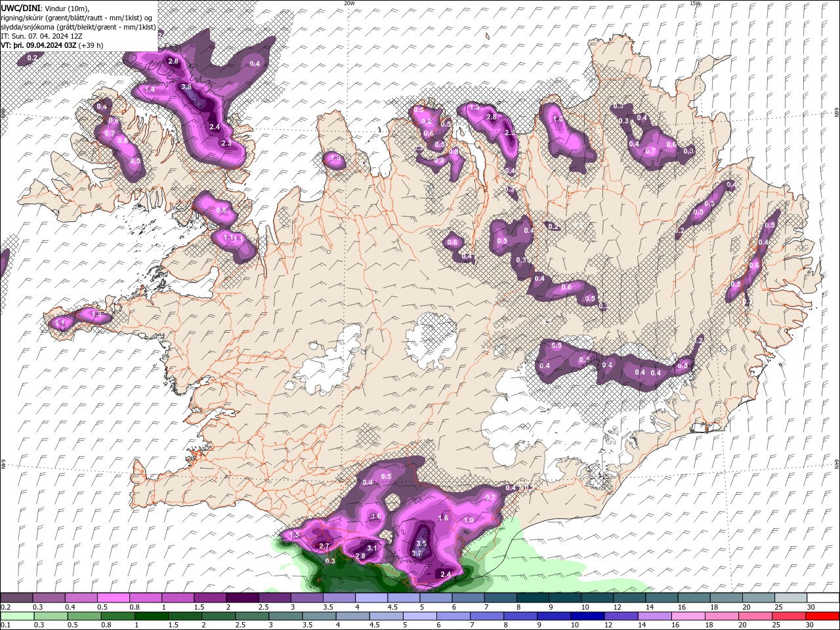The width and height of the screenshot is (840, 630).
Task: Click 'Vindur (10m),' in the header
Action: [67, 8]
